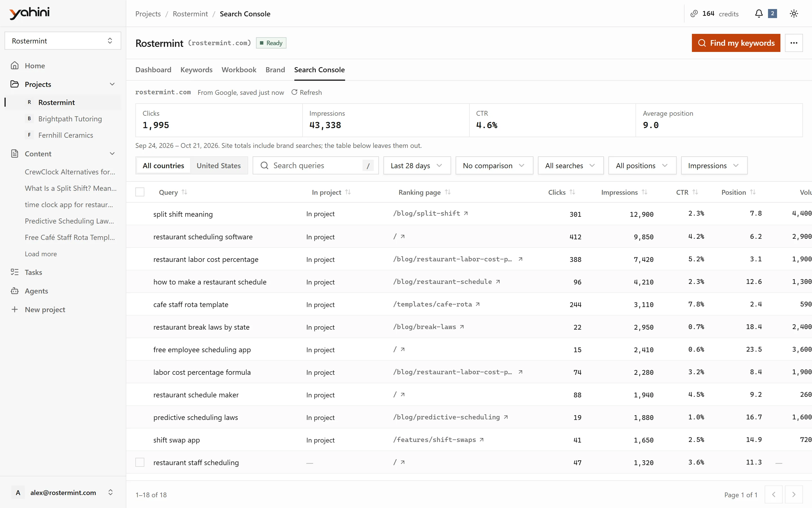Sort table by Impressions column
Image resolution: width=812 pixels, height=508 pixels.
(644, 192)
